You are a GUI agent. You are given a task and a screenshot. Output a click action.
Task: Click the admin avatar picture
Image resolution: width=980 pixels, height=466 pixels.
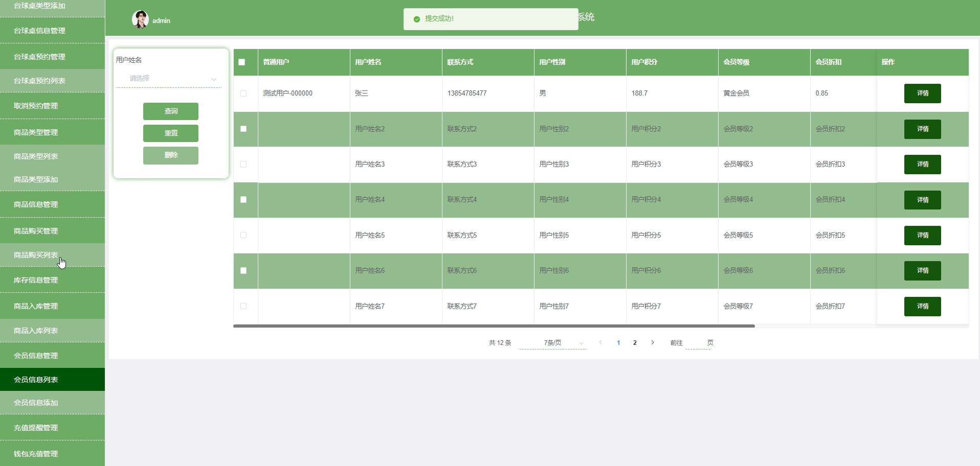point(140,19)
